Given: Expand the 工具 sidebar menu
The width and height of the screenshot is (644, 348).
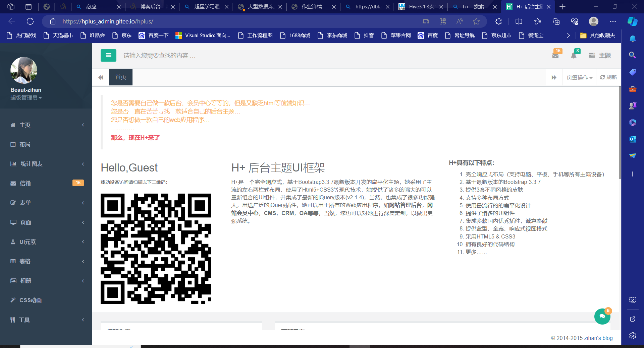Looking at the screenshot, I should pyautogui.click(x=46, y=320).
